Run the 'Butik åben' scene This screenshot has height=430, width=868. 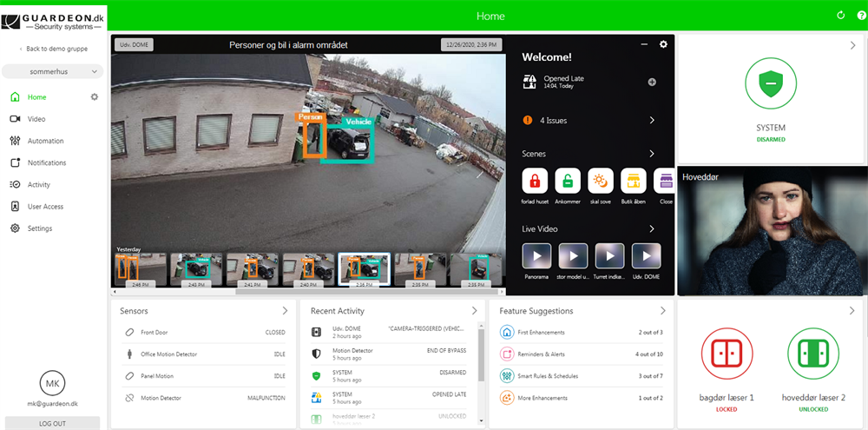634,181
